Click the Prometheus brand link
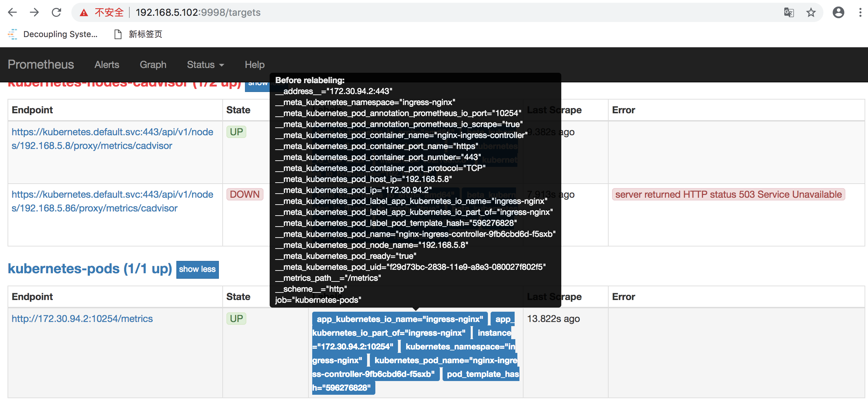 click(41, 65)
